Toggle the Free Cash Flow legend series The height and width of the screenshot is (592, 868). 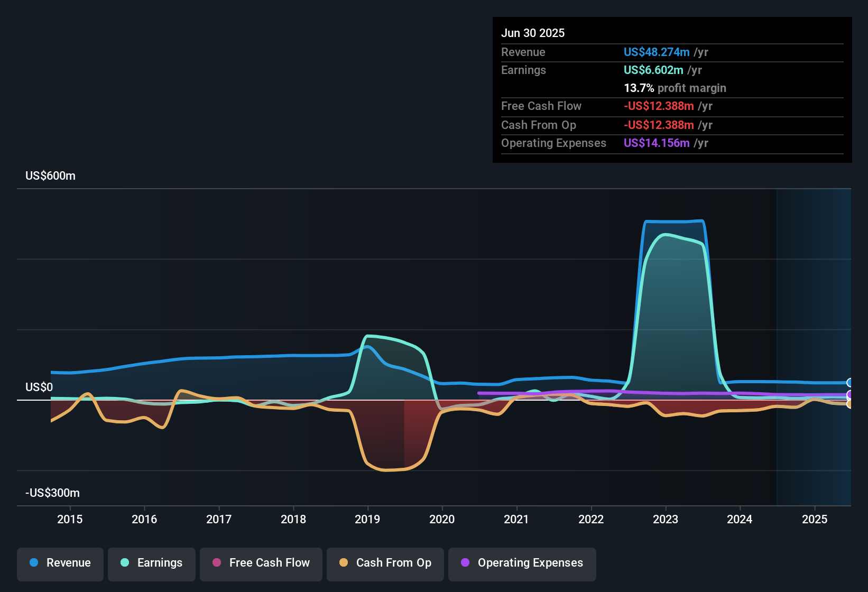click(261, 563)
